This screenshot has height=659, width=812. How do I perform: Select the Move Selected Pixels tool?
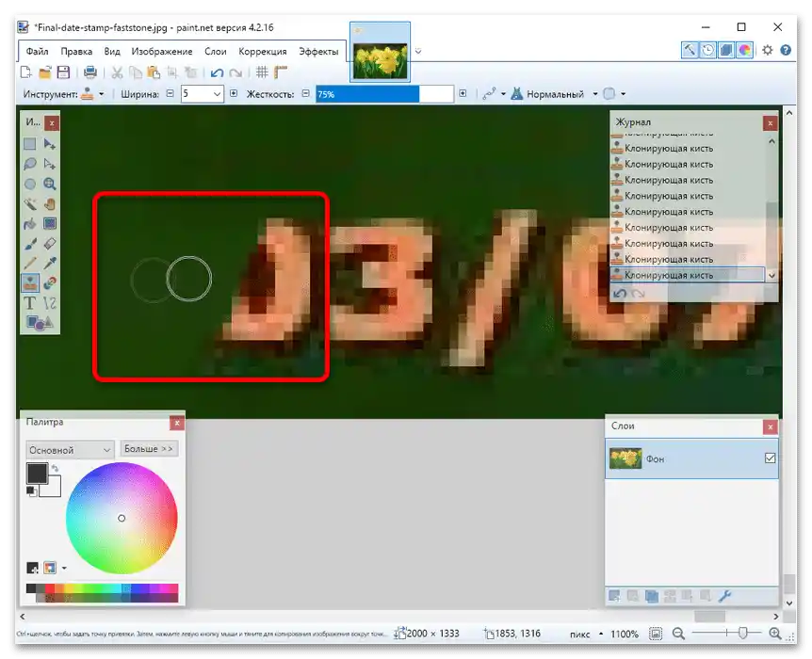click(x=50, y=144)
